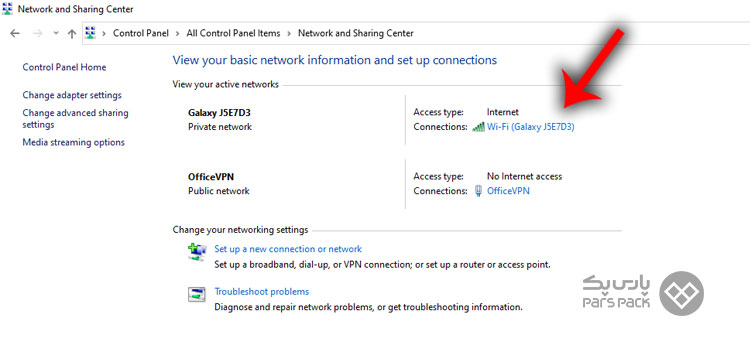Click the No Internet access value

pos(524,176)
